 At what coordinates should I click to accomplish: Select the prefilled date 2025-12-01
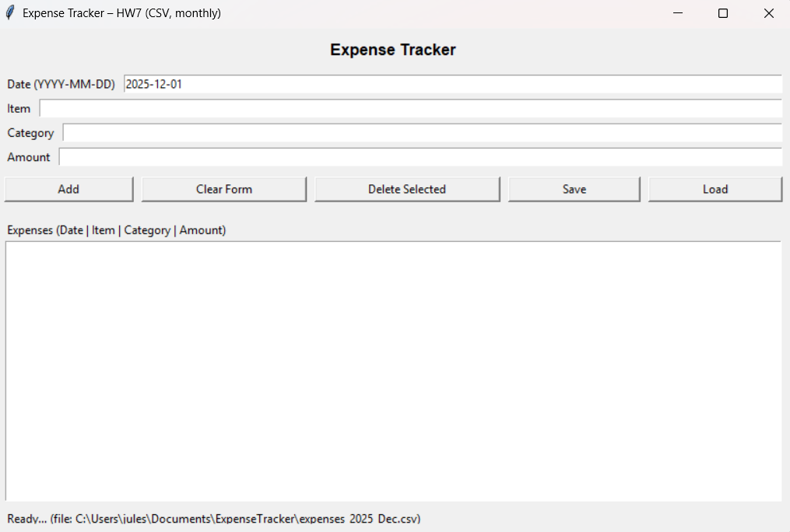coord(153,84)
